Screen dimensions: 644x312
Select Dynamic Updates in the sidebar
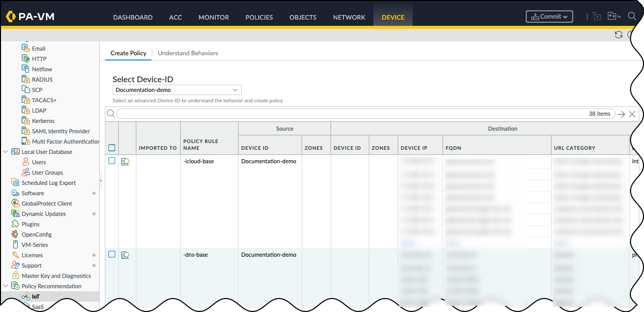tap(43, 214)
